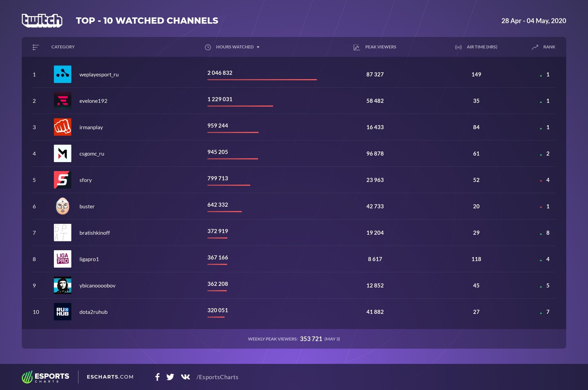The height and width of the screenshot is (390, 588).
Task: Select the VK icon in the footer
Action: (x=185, y=377)
